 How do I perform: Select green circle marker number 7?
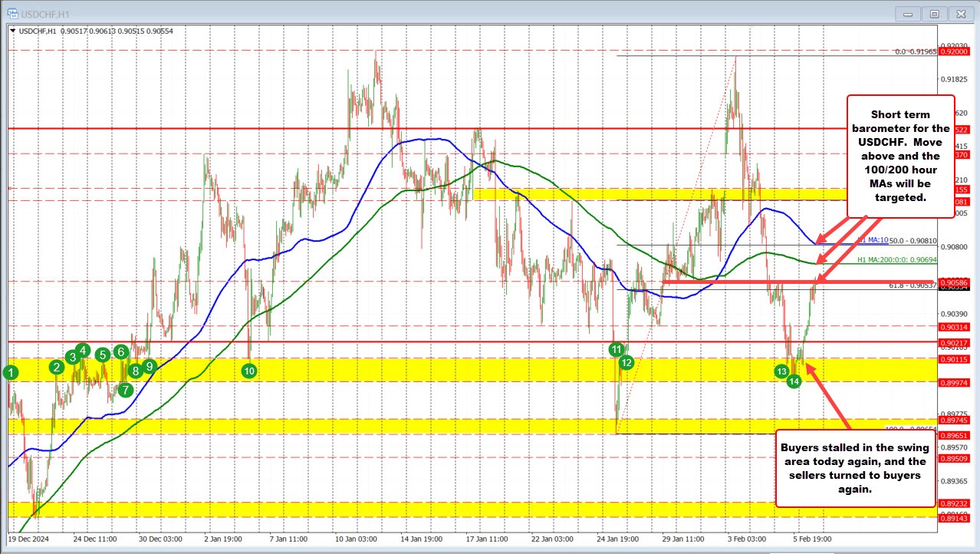pyautogui.click(x=126, y=389)
